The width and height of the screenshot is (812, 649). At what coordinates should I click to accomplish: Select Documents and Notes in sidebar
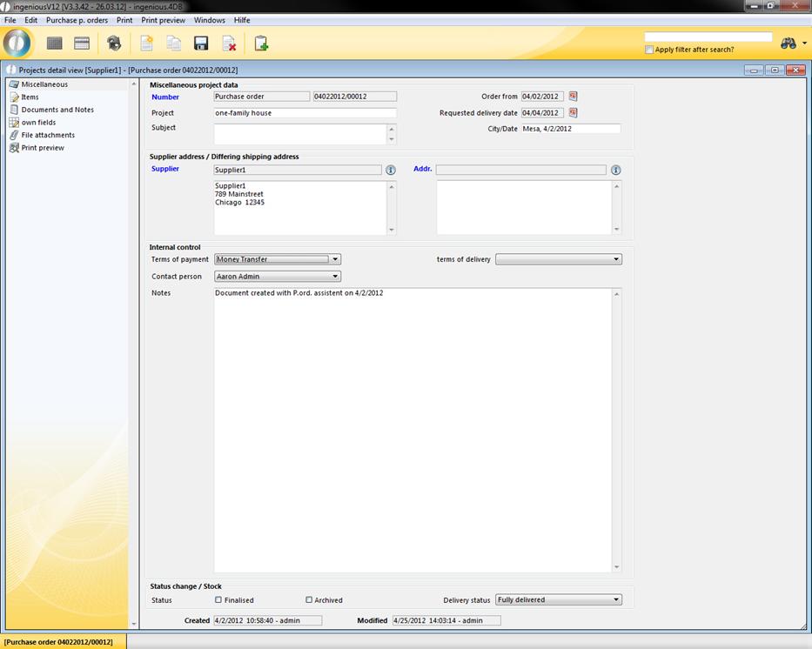57,110
